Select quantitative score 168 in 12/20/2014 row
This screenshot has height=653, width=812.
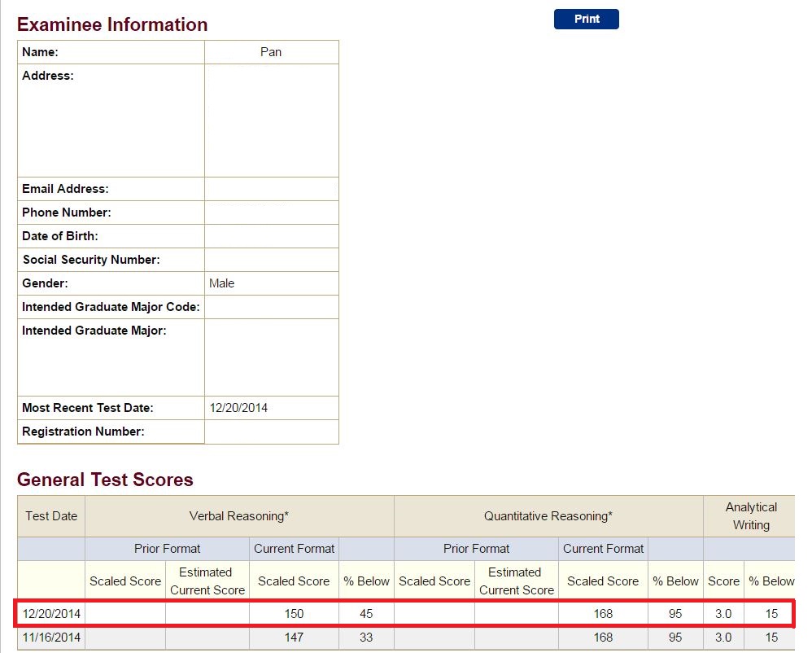point(603,614)
